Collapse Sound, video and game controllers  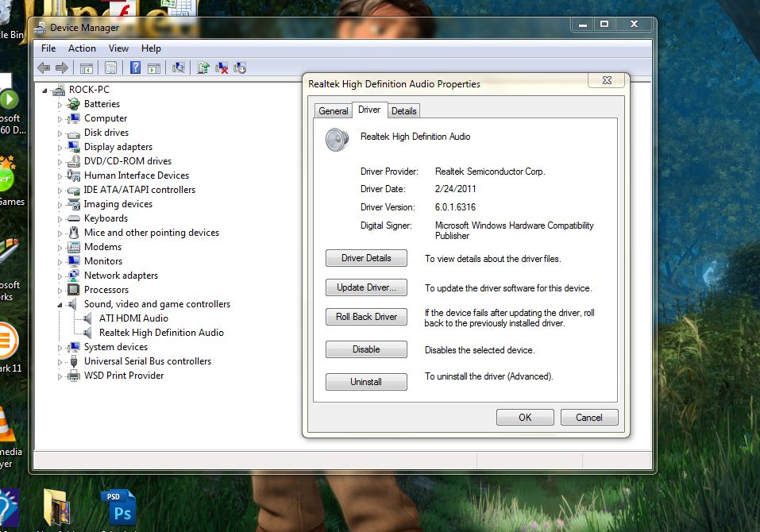coord(60,305)
